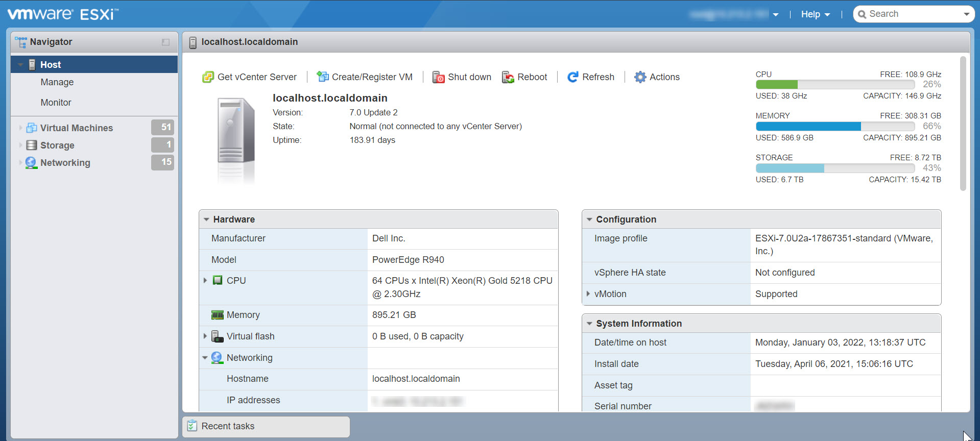The width and height of the screenshot is (980, 441).
Task: Select Manage under Host
Action: pos(57,82)
